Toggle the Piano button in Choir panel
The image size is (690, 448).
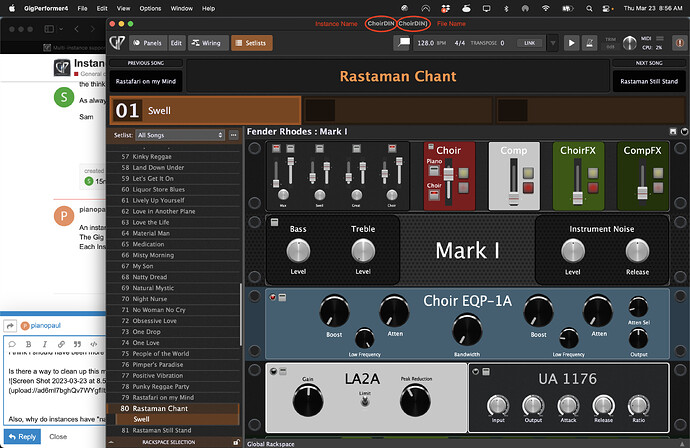tap(434, 171)
